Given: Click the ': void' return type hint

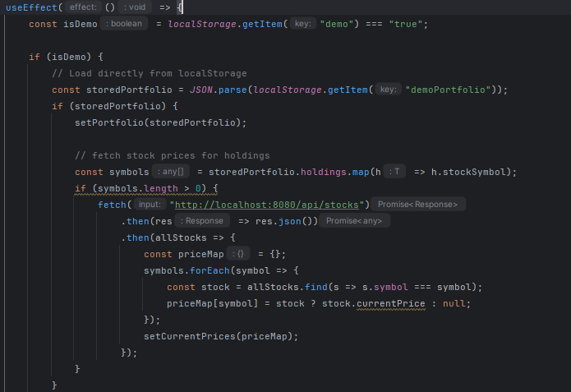Looking at the screenshot, I should pyautogui.click(x=135, y=7).
